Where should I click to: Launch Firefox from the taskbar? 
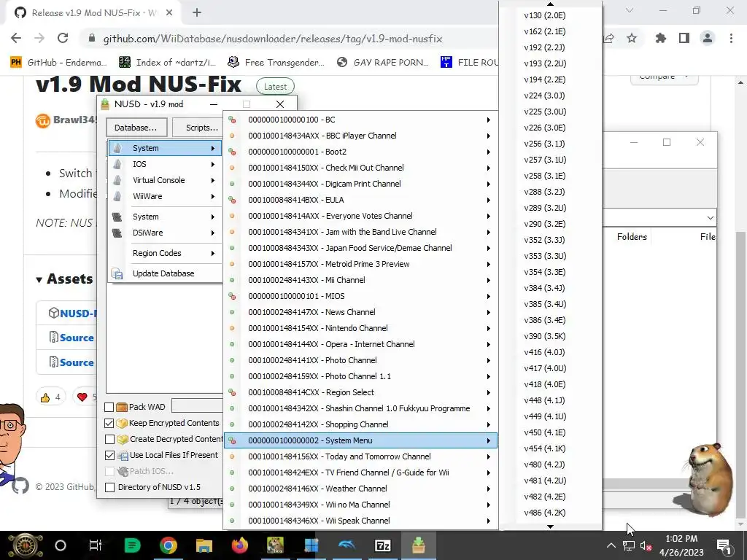pyautogui.click(x=239, y=545)
